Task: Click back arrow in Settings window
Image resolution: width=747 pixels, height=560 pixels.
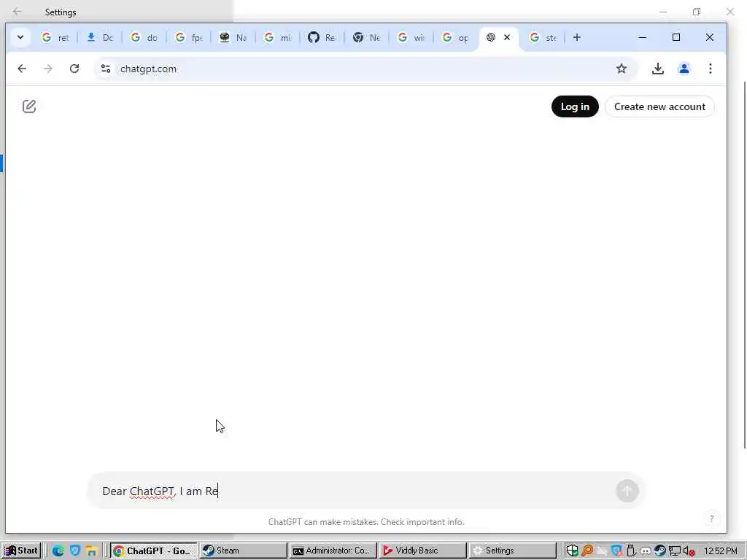Action: [18, 12]
